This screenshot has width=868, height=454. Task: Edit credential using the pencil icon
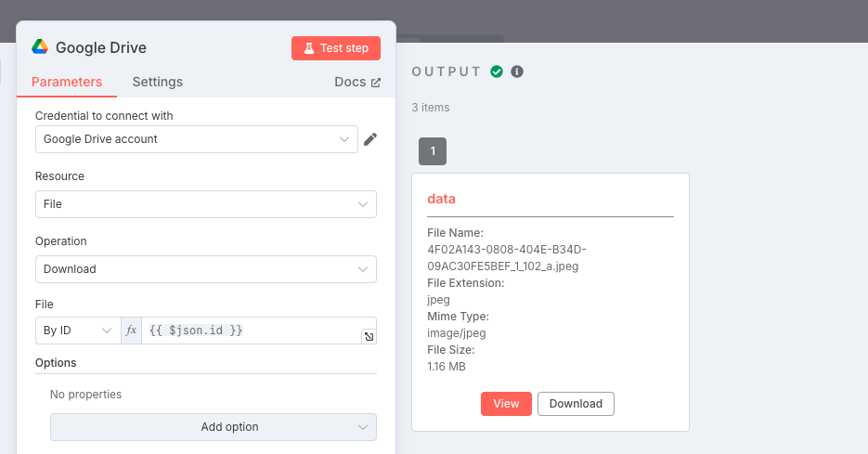370,139
